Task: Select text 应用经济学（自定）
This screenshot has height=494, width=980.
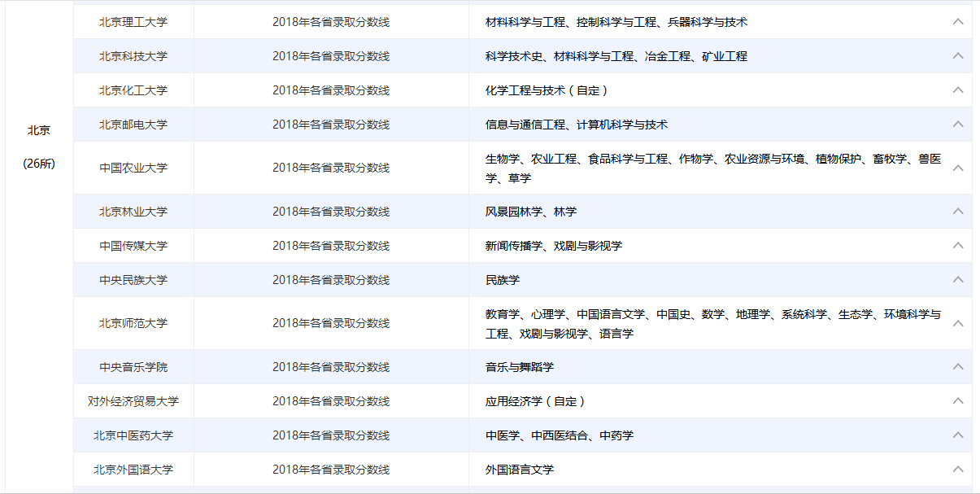Action: pyautogui.click(x=535, y=401)
